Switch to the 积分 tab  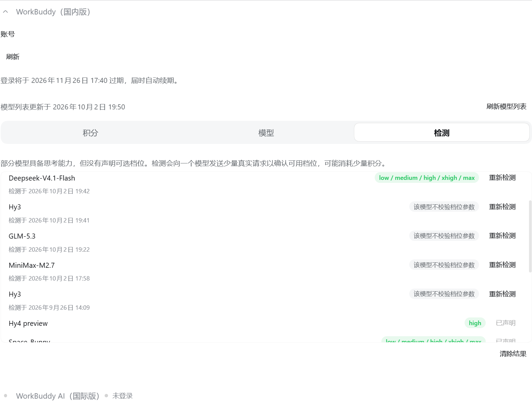pyautogui.click(x=90, y=133)
